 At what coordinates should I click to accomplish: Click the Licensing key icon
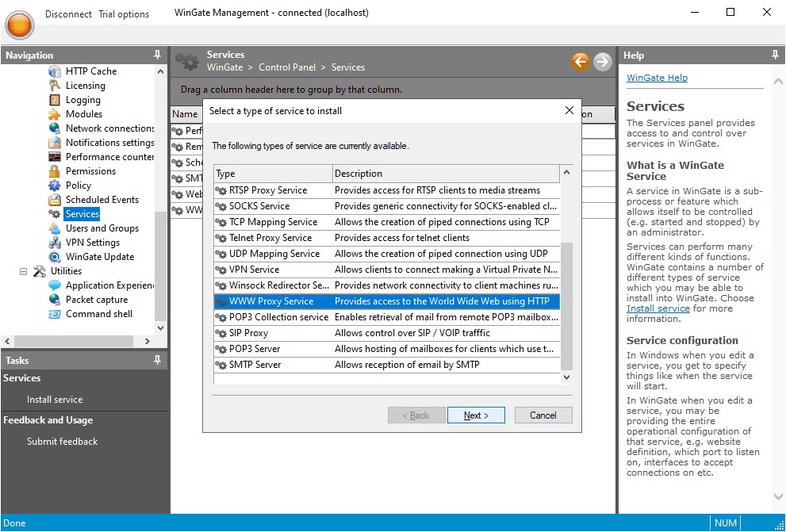coord(55,86)
